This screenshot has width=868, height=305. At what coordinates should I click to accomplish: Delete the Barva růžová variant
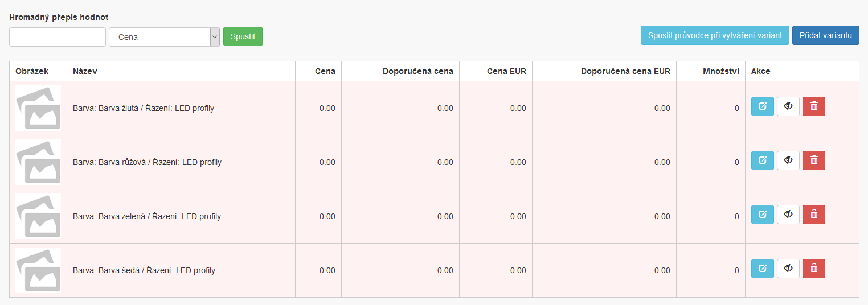(x=813, y=160)
